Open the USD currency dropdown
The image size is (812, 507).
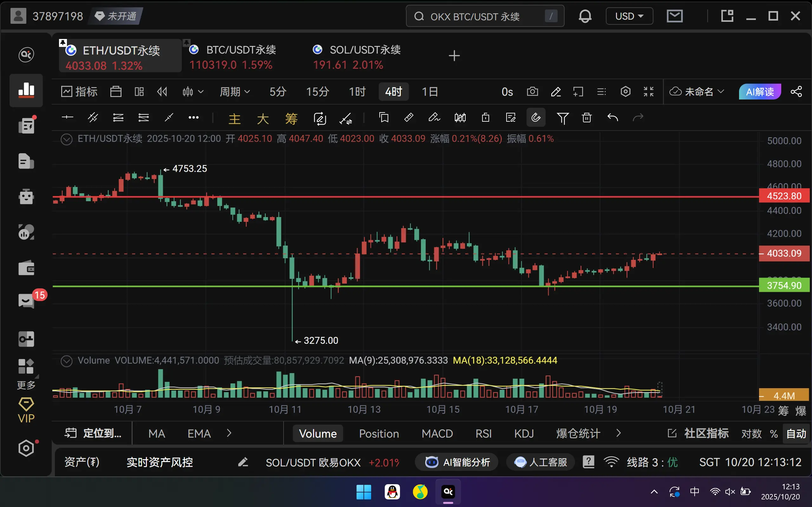pyautogui.click(x=629, y=16)
